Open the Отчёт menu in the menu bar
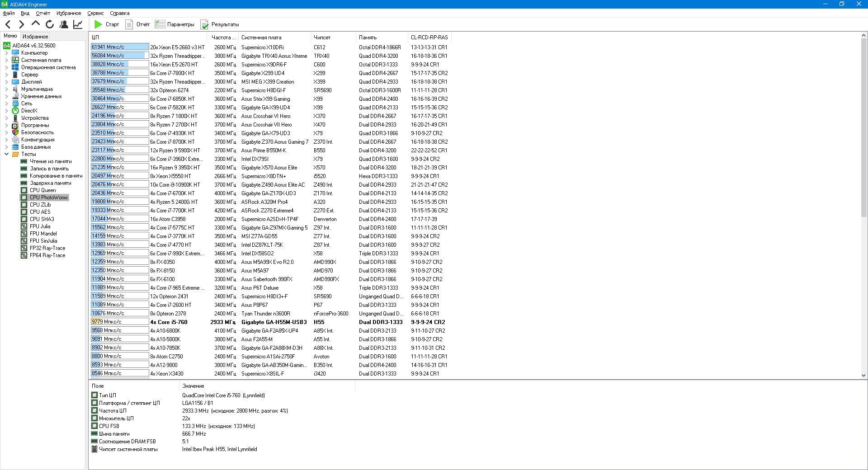868x470 pixels. (x=43, y=13)
